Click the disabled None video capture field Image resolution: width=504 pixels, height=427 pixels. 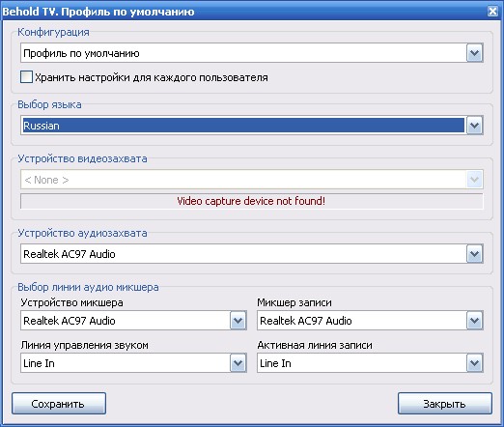(243, 180)
